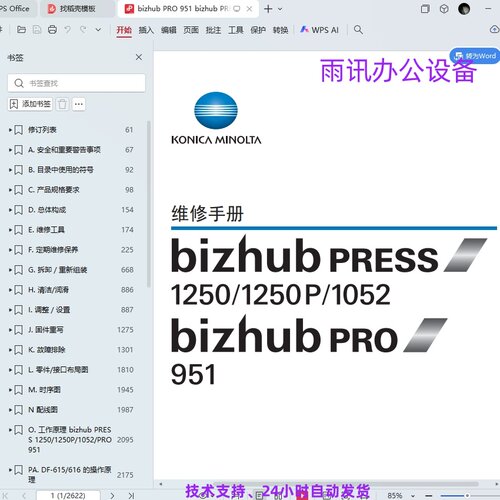The image size is (500, 500).
Task: Click the window layout icon in title bar
Action: (x=425, y=9)
